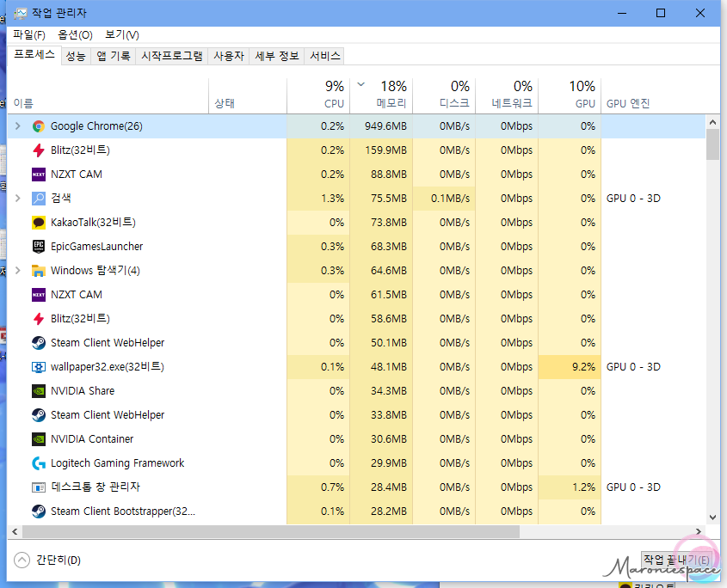Sort by the CPU column header
This screenshot has width=727, height=588.
click(318, 95)
